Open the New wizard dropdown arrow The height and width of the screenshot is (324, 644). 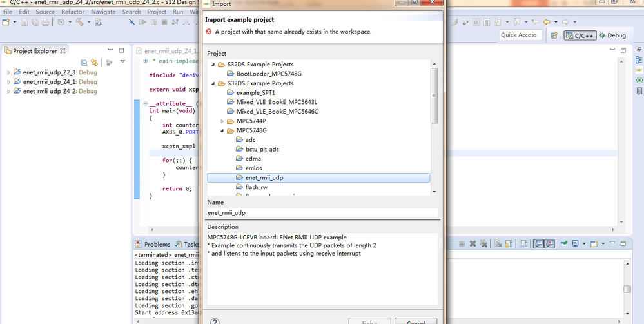pos(15,22)
